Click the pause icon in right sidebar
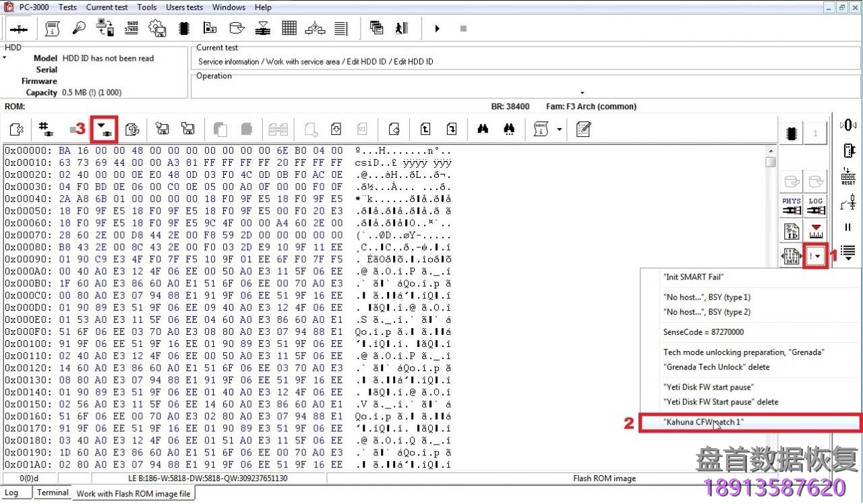The width and height of the screenshot is (863, 504). point(847,228)
